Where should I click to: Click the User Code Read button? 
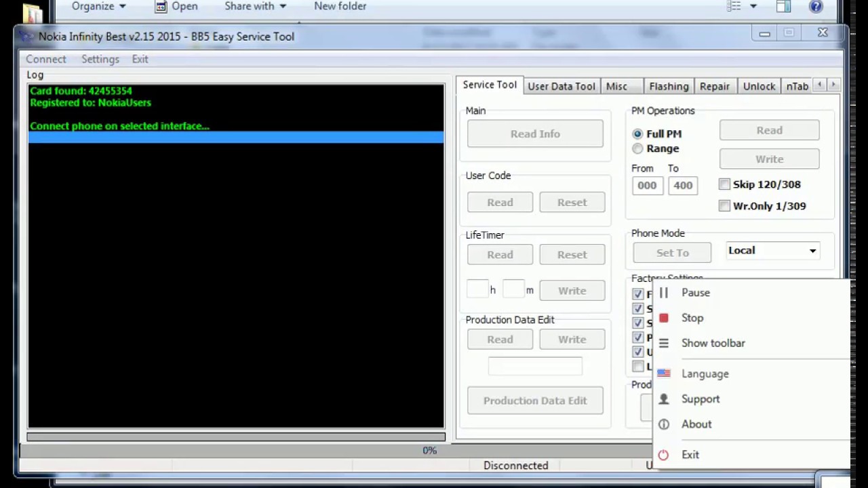(500, 202)
